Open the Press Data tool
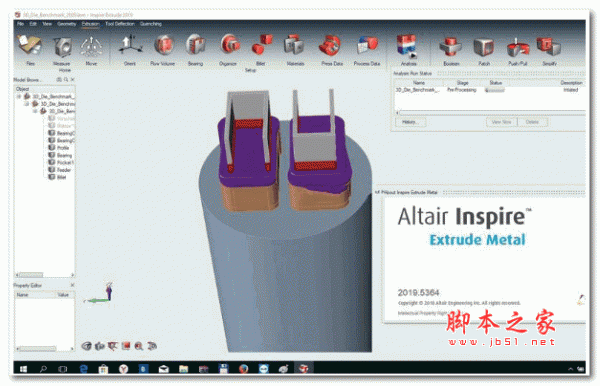 (x=331, y=46)
